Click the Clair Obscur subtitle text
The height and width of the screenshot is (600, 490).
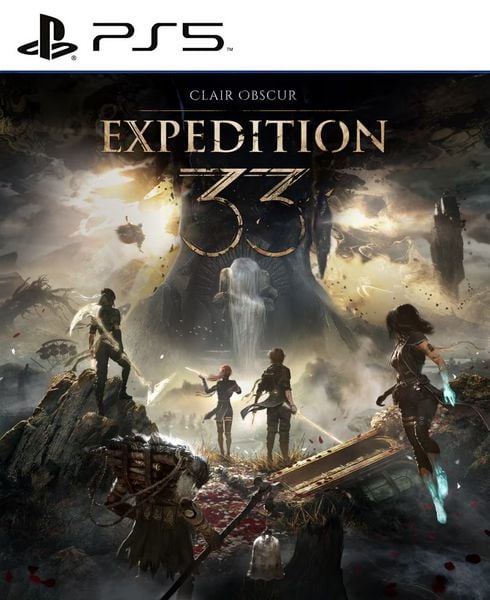click(x=243, y=95)
